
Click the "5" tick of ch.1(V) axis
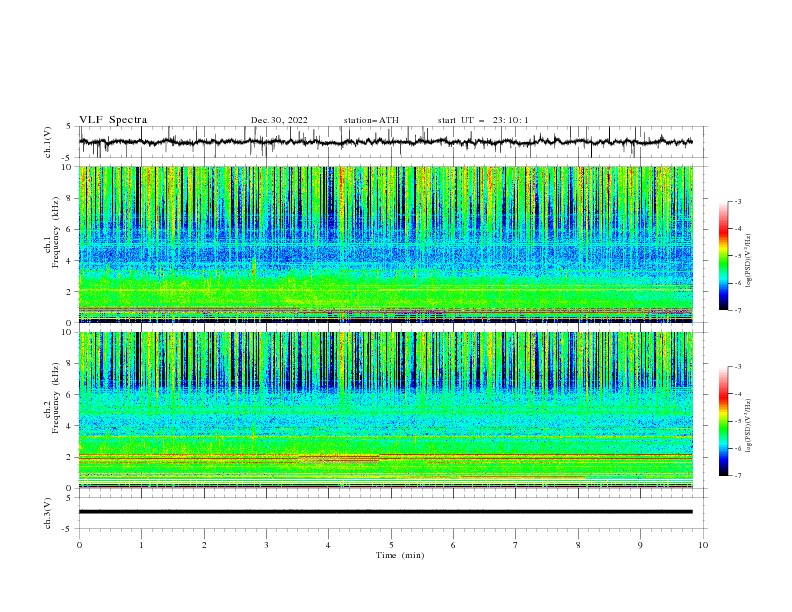click(x=70, y=126)
